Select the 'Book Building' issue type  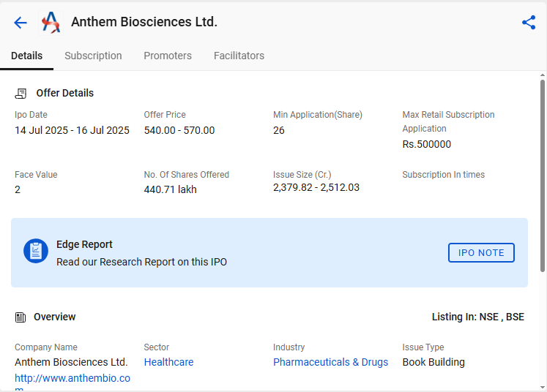point(433,362)
